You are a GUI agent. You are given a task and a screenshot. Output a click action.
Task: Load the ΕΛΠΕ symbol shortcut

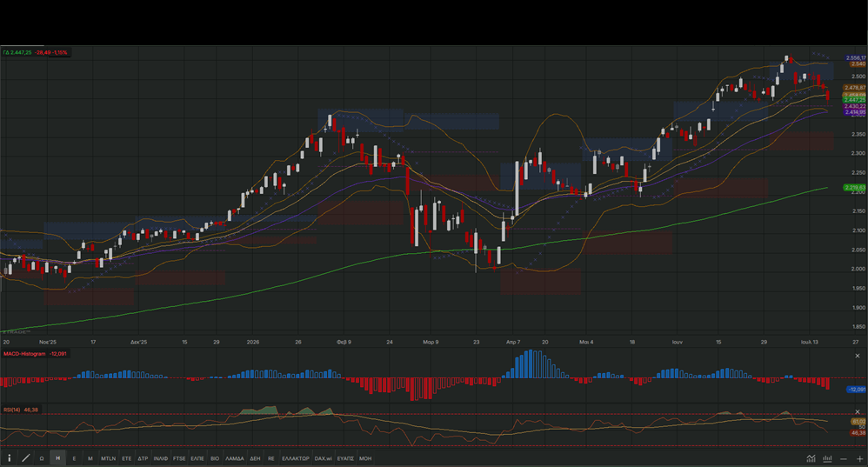coord(197,458)
